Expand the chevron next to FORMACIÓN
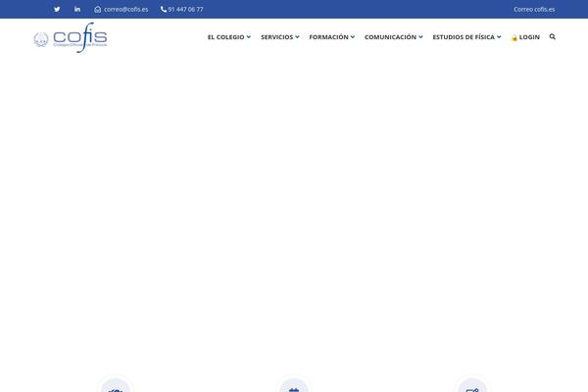This screenshot has width=588, height=392. [353, 37]
